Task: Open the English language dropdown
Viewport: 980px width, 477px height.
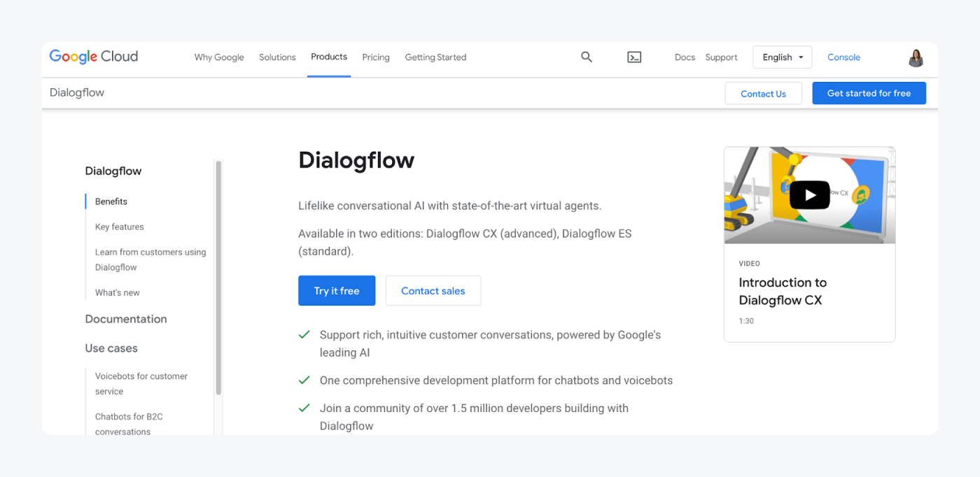Action: [x=783, y=57]
